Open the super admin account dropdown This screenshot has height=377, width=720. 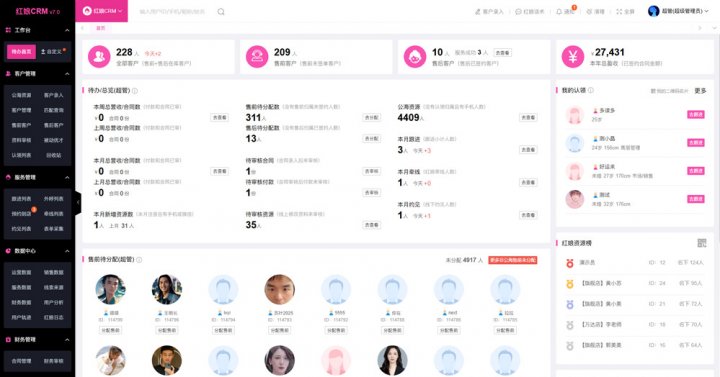(x=678, y=11)
